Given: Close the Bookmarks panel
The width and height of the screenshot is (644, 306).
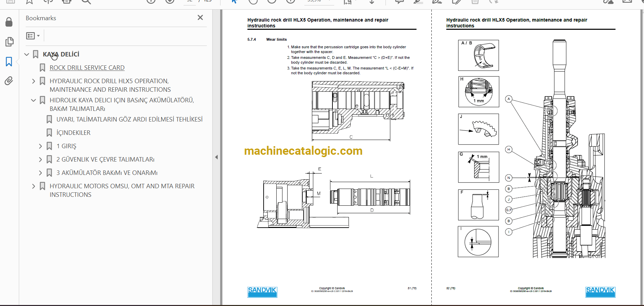Looking at the screenshot, I should 200,18.
